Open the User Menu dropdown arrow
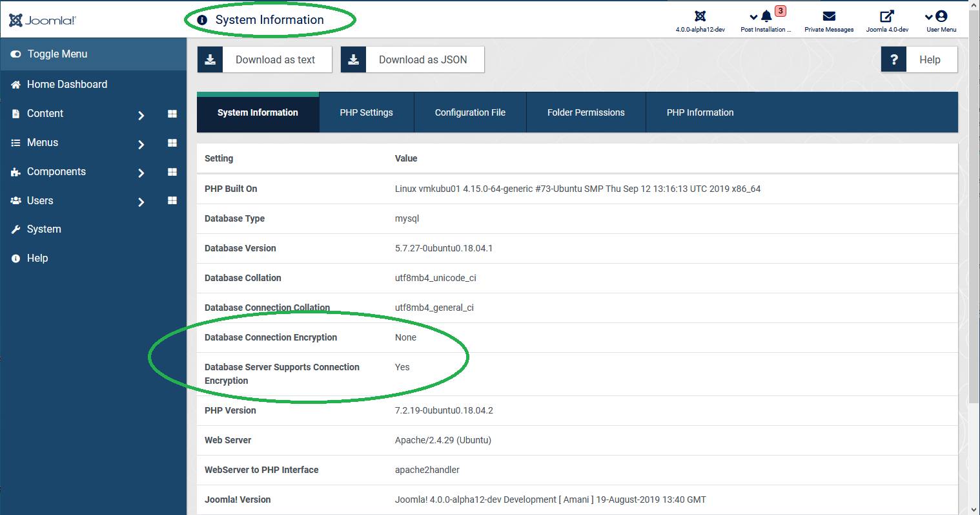The width and height of the screenshot is (980, 515). (x=929, y=17)
